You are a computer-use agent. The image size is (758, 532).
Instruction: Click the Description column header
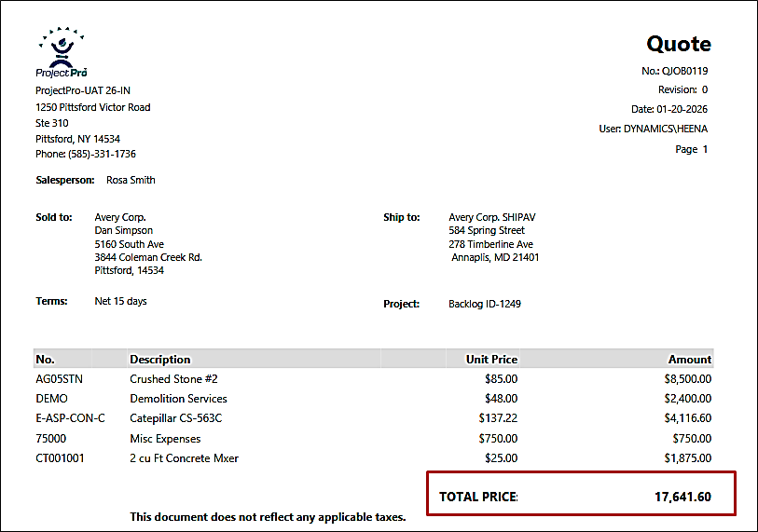click(x=159, y=359)
